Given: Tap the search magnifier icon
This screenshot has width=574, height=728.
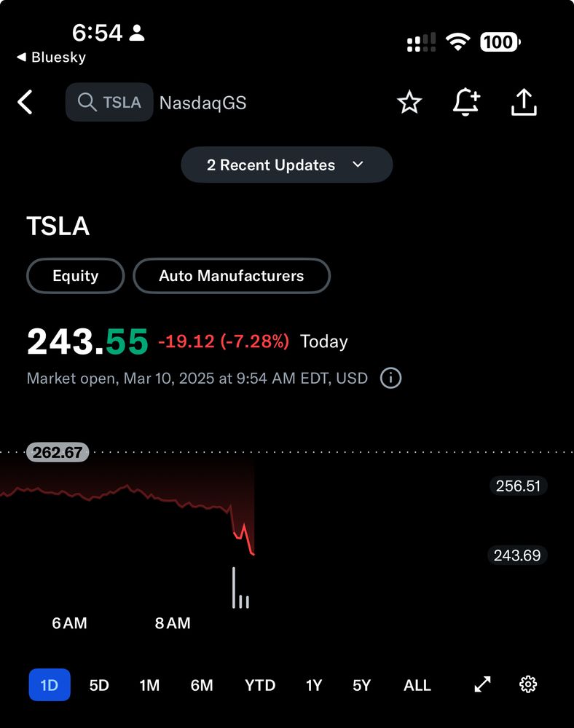Looking at the screenshot, I should [87, 102].
